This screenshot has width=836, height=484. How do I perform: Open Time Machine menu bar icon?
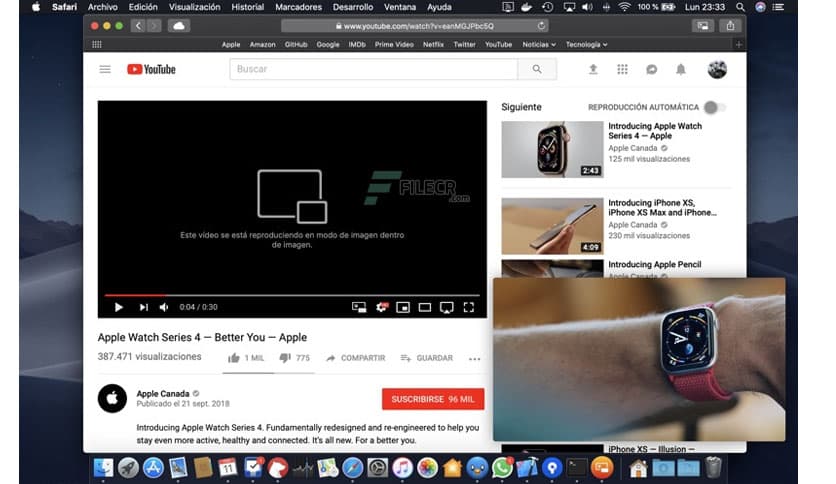[547, 7]
